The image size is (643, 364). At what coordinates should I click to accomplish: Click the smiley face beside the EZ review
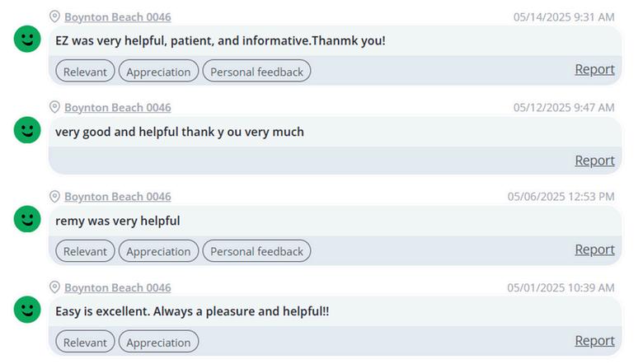28,40
